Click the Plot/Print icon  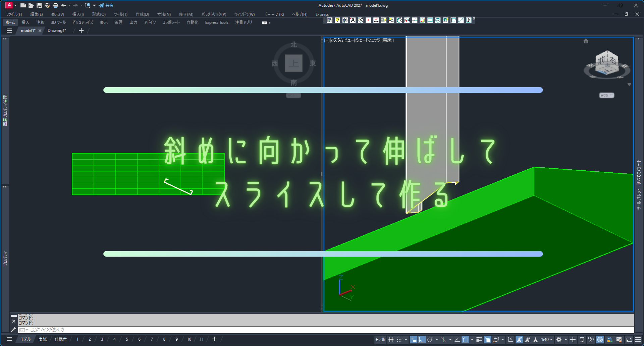click(x=55, y=5)
